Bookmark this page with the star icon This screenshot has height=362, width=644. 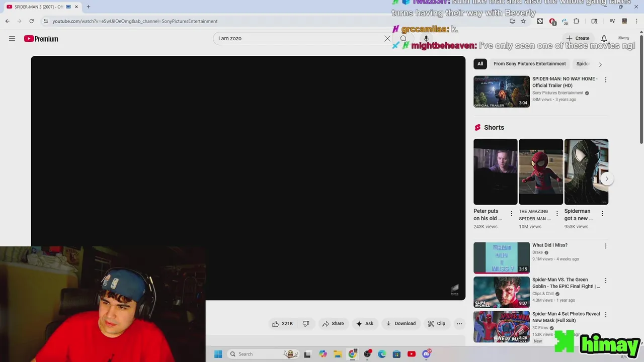[x=523, y=21]
